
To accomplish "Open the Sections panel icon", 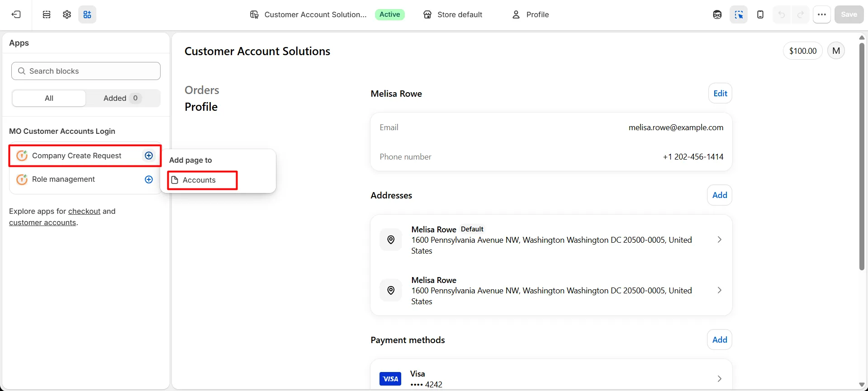I will pyautogui.click(x=47, y=14).
